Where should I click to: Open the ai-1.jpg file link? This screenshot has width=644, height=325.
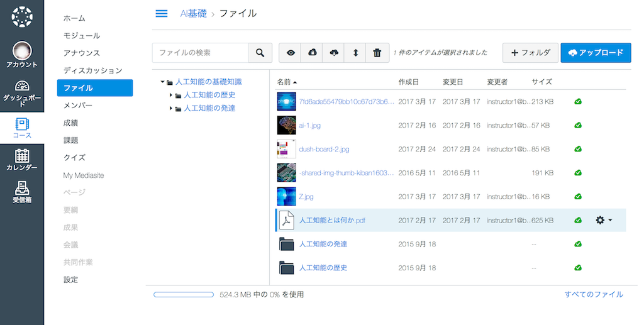[309, 125]
